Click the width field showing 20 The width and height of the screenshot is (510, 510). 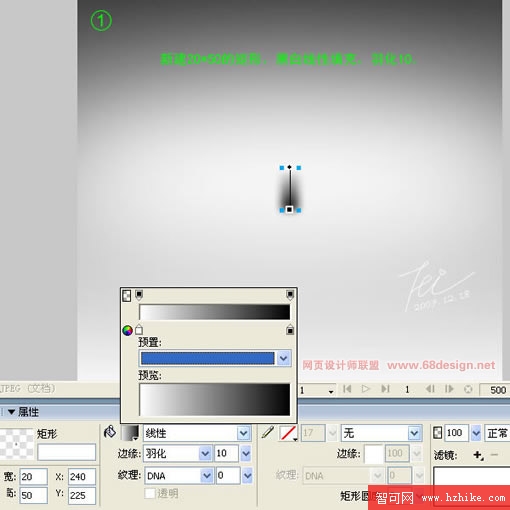pos(33,477)
